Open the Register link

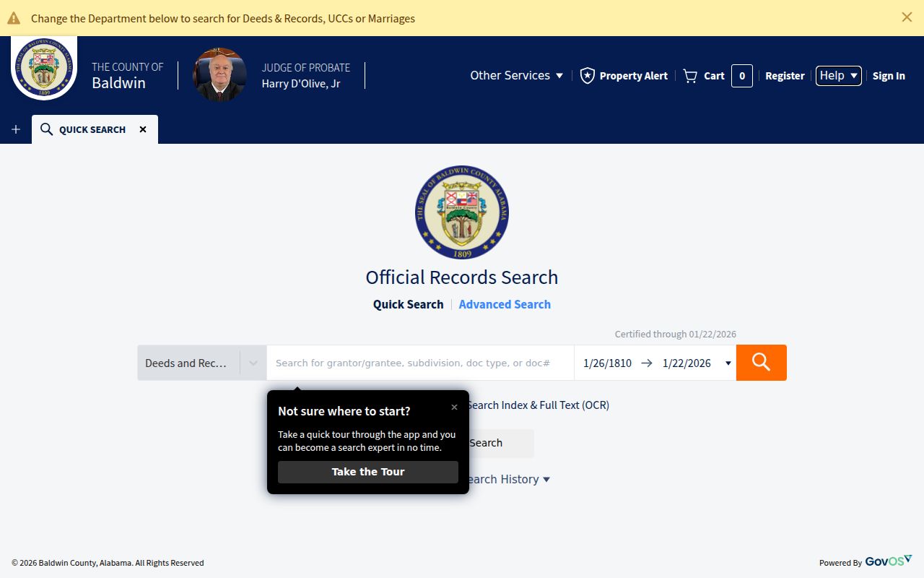click(x=785, y=76)
